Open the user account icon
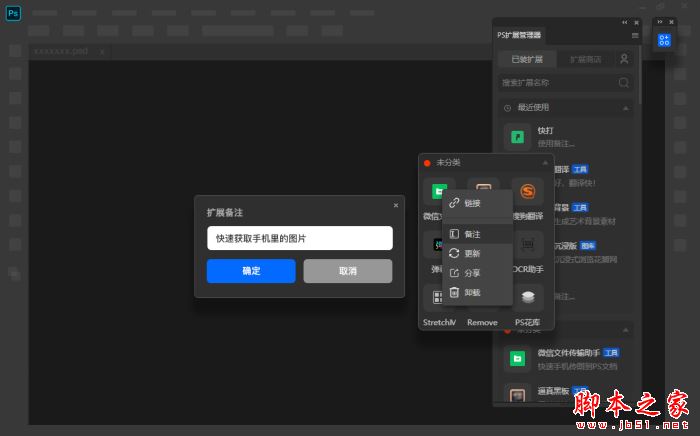The image size is (700, 436). [624, 59]
